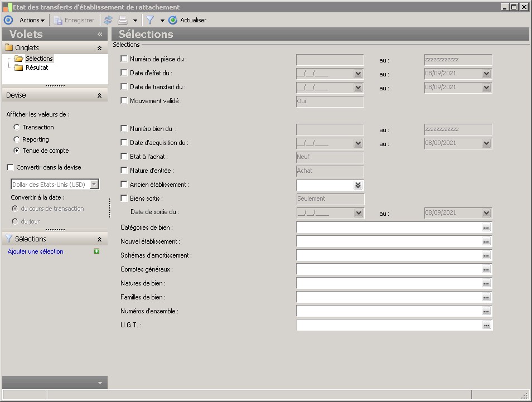Image resolution: width=532 pixels, height=402 pixels.
Task: Click green plus icon to add selection
Action: (x=96, y=251)
